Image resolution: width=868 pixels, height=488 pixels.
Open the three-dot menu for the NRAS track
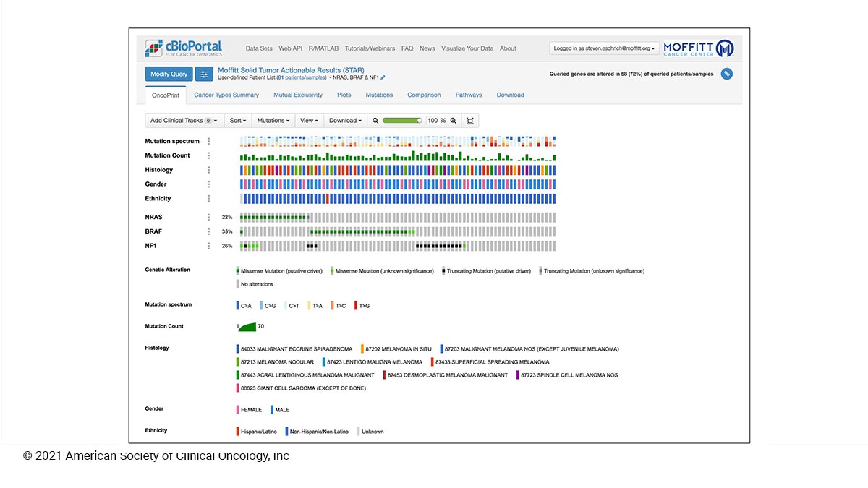210,217
